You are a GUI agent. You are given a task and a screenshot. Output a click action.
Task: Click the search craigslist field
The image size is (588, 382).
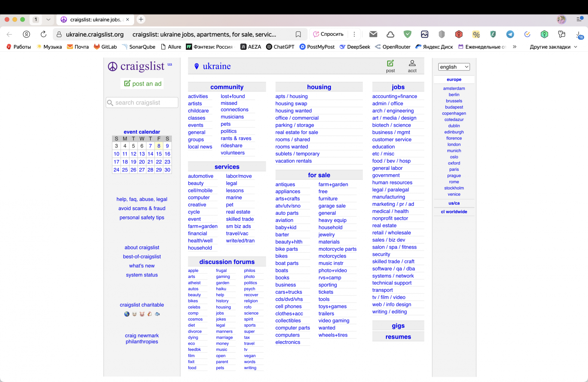click(142, 103)
